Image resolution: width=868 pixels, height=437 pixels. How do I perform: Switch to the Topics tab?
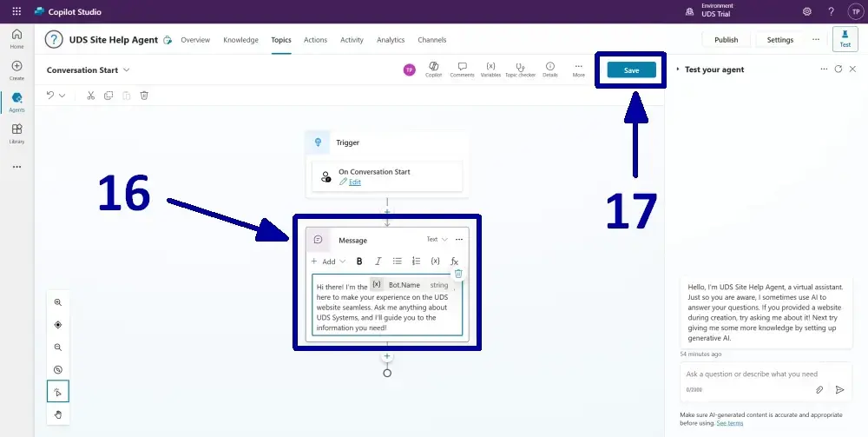(x=281, y=40)
